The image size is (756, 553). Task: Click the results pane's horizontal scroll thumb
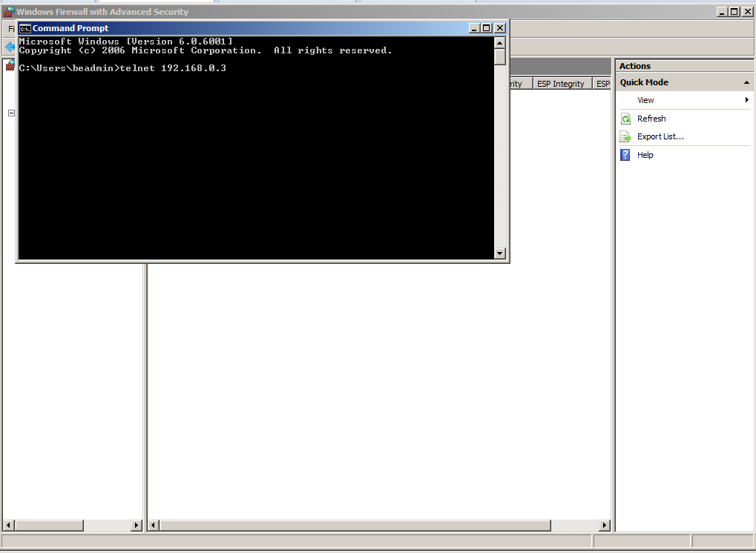click(x=355, y=525)
